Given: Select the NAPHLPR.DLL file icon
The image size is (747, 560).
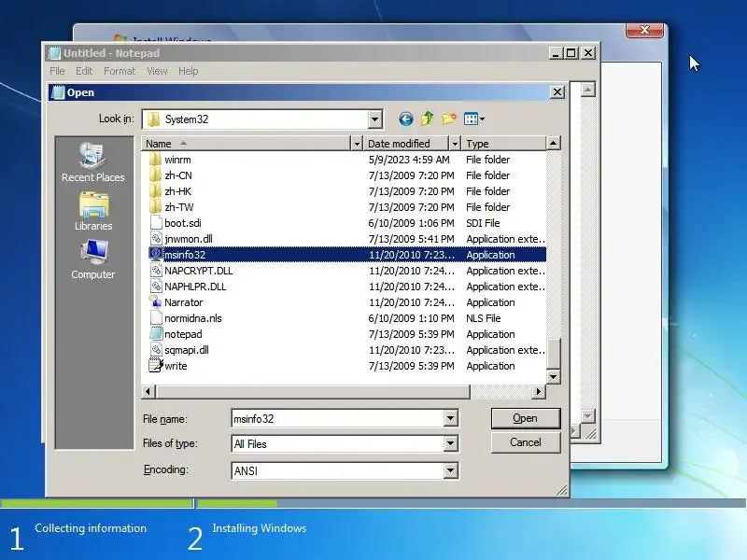Looking at the screenshot, I should pyautogui.click(x=156, y=287).
